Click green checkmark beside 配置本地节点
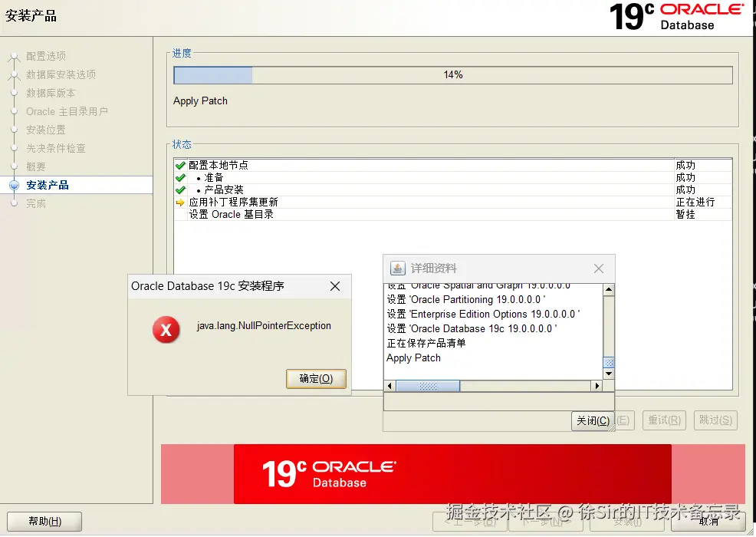Viewport: 756px width, 537px height. click(180, 166)
